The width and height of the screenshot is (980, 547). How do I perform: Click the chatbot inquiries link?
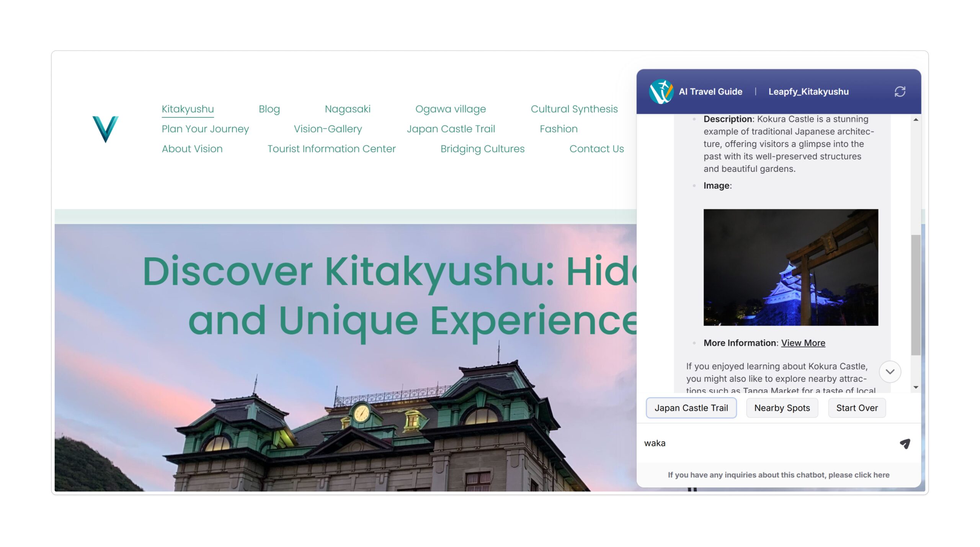pos(778,475)
